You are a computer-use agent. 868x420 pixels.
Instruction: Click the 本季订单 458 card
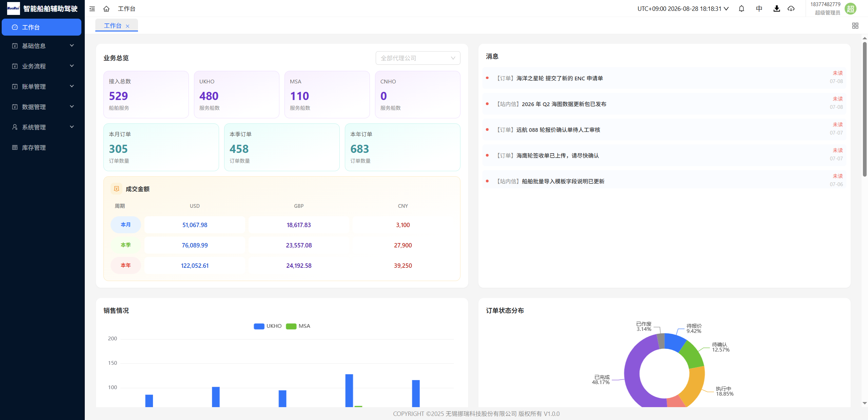click(x=282, y=147)
